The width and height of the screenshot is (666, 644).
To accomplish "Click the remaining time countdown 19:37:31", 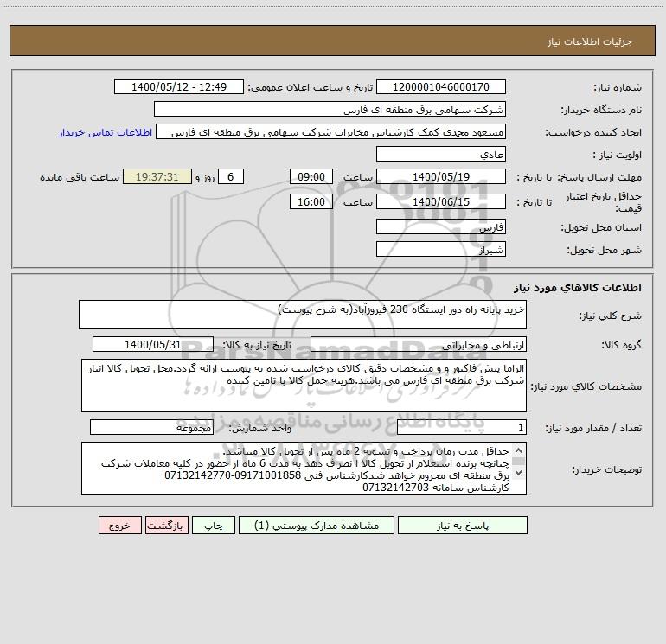I will click(x=157, y=176).
